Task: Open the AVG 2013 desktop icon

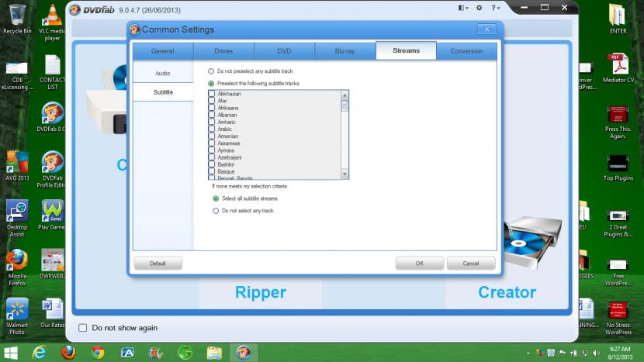Action: (x=17, y=166)
